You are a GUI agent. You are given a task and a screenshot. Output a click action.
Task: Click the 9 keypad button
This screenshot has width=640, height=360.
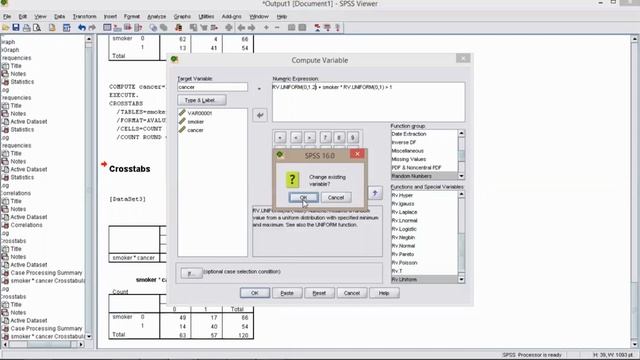[353, 138]
